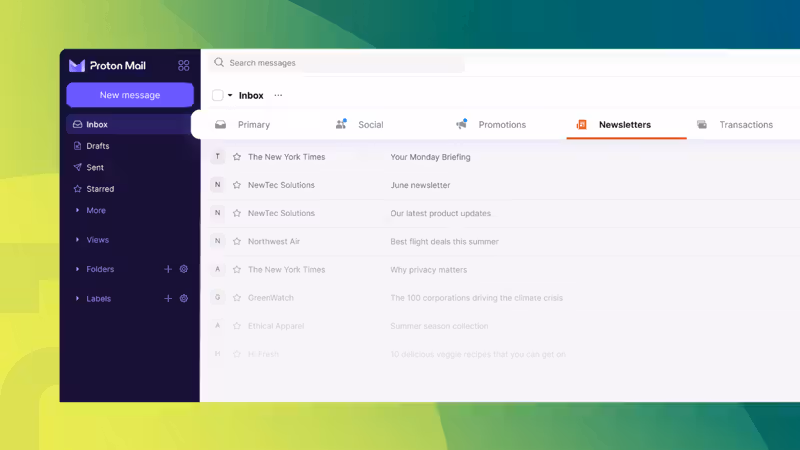Star the Your Monday Briefing email
The image size is (800, 450).
[237, 157]
